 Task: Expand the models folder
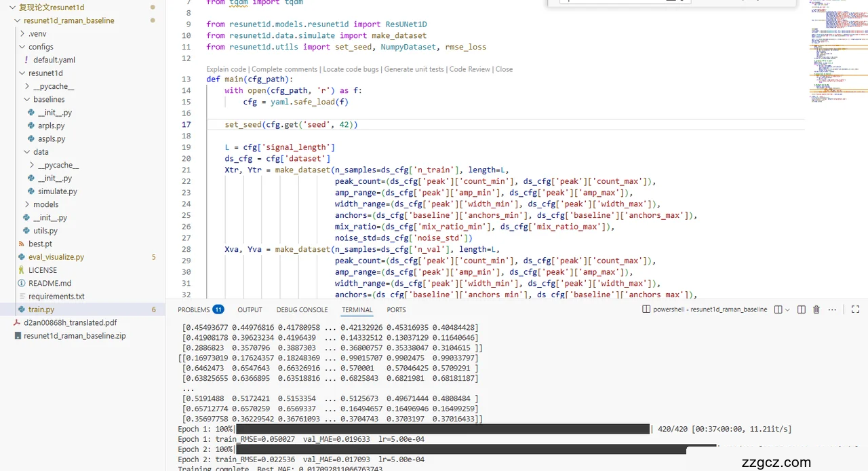[45, 204]
